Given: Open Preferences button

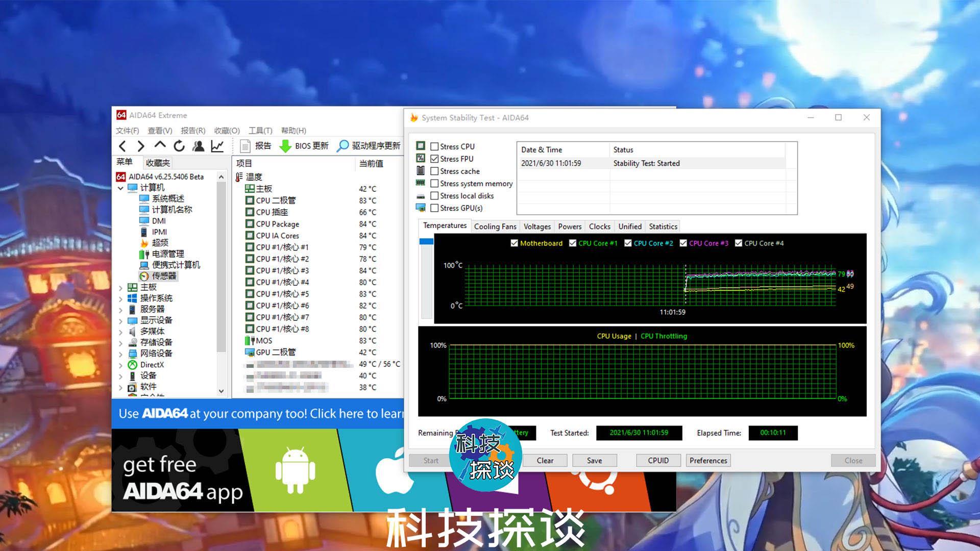Looking at the screenshot, I should click(x=708, y=460).
